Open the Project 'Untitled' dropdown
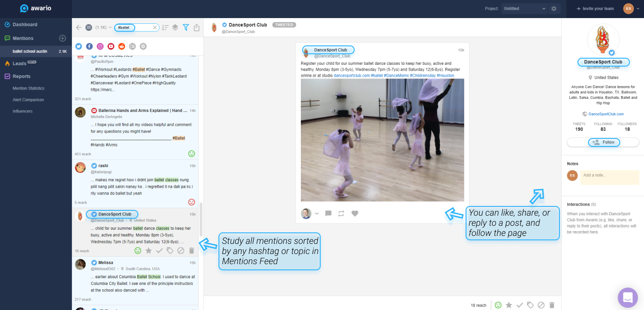This screenshot has width=644, height=310. (525, 8)
